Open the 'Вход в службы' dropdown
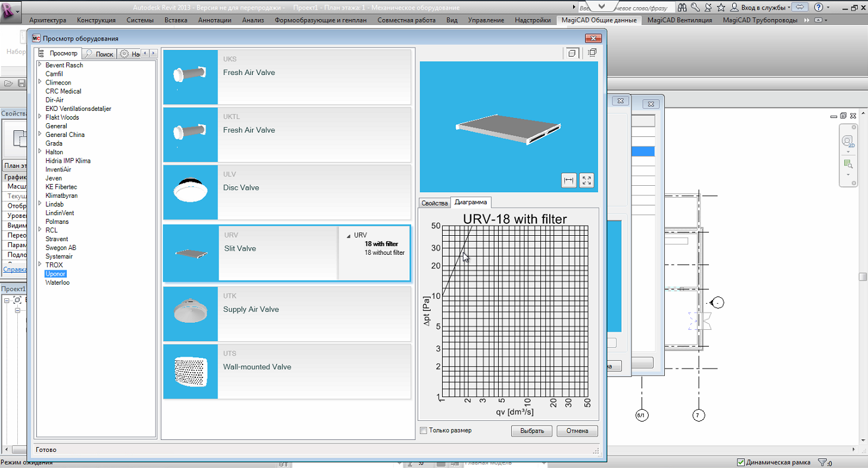 (x=760, y=8)
